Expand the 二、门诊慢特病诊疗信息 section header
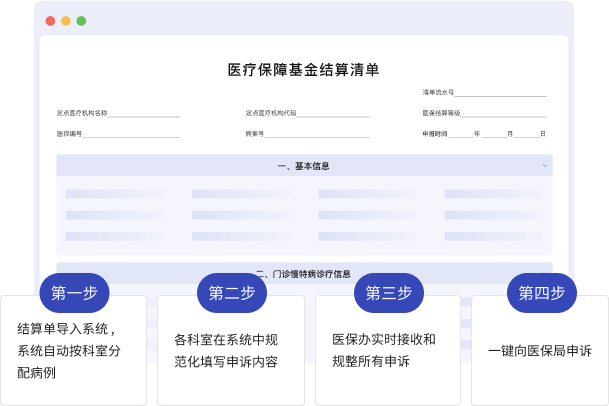Screen dimensions: 609x406 click(303, 273)
